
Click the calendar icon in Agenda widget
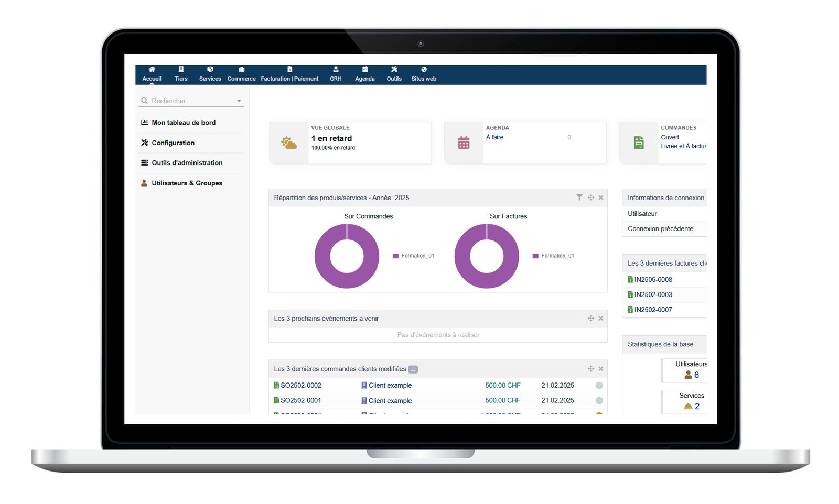click(x=464, y=141)
